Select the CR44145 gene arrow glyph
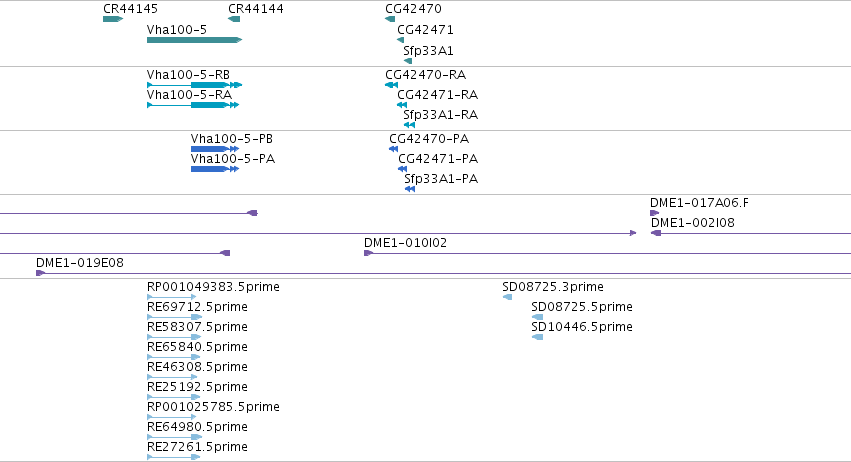Viewport: 851px width, 462px height. (113, 19)
